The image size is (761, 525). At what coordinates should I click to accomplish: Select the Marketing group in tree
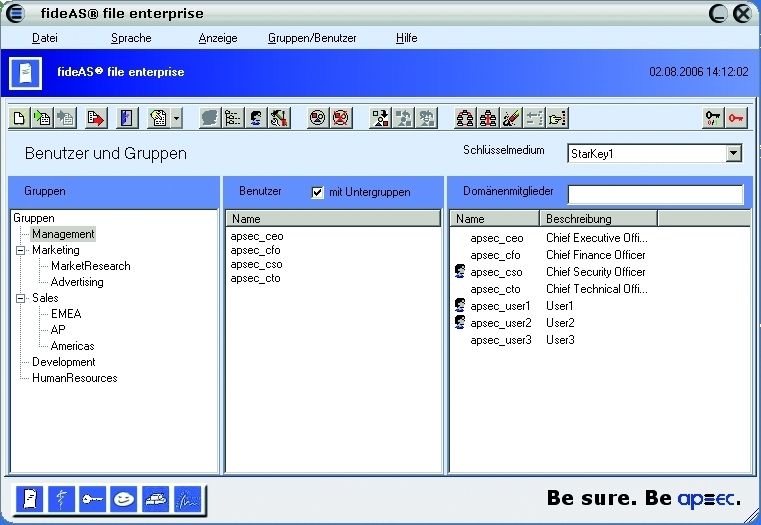click(56, 250)
